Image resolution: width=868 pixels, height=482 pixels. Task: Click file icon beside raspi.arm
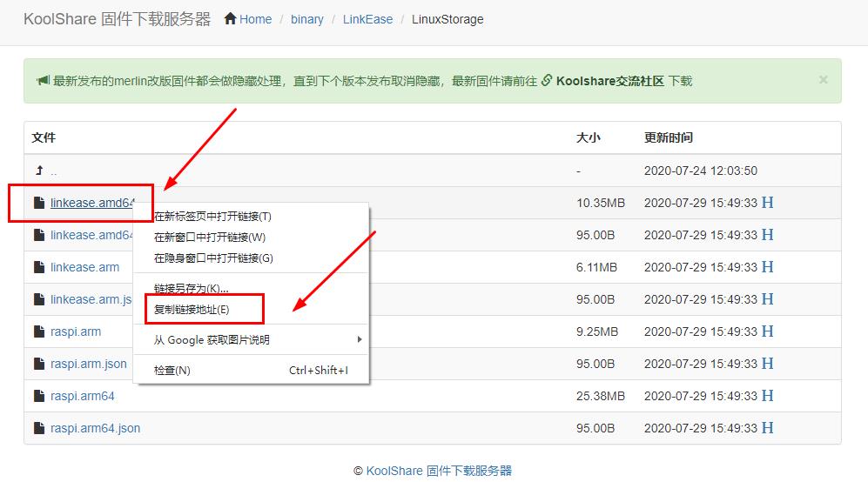[x=39, y=331]
